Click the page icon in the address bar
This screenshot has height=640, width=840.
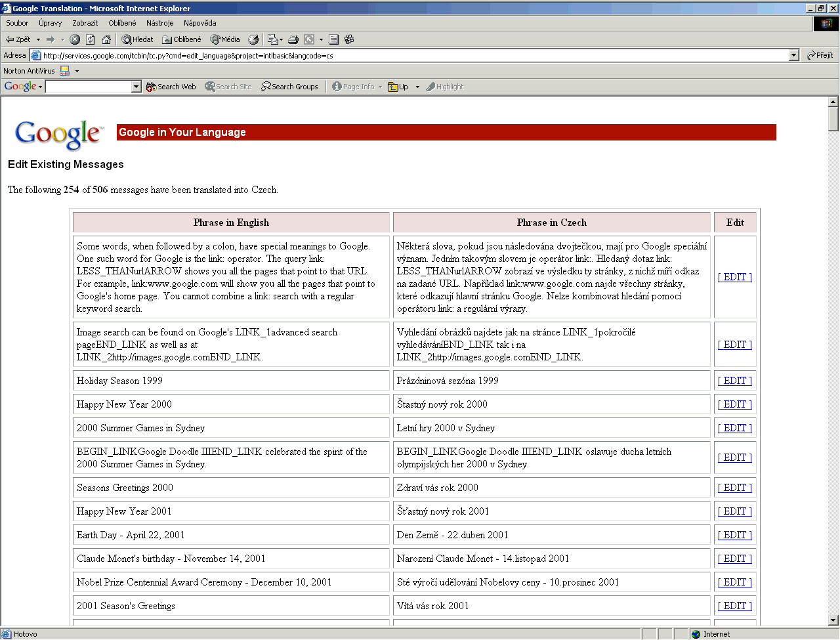pos(36,56)
